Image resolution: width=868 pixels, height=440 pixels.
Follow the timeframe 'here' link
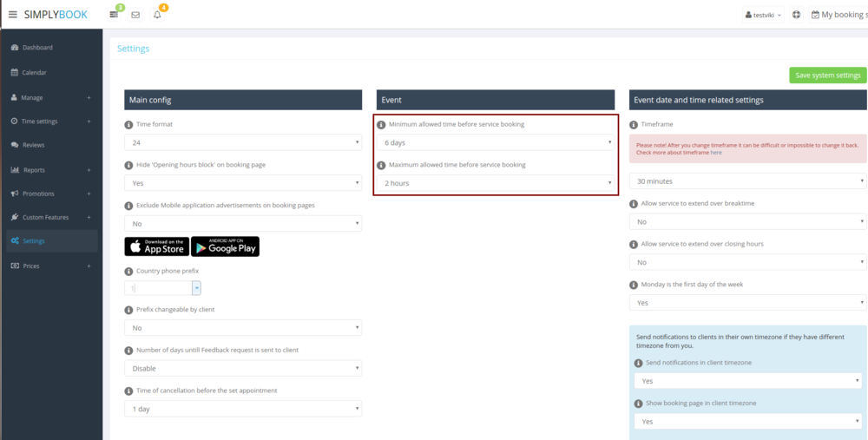pos(716,152)
